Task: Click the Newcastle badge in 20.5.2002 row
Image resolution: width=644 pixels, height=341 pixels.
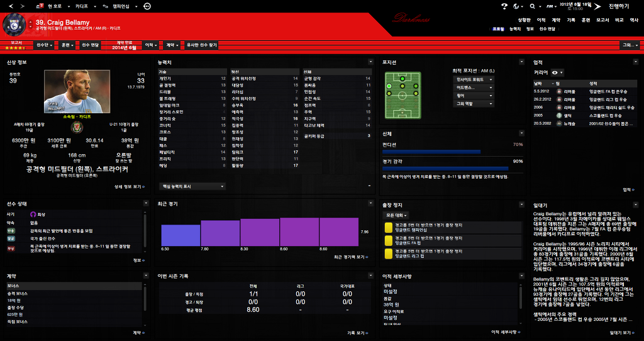Action: (559, 123)
